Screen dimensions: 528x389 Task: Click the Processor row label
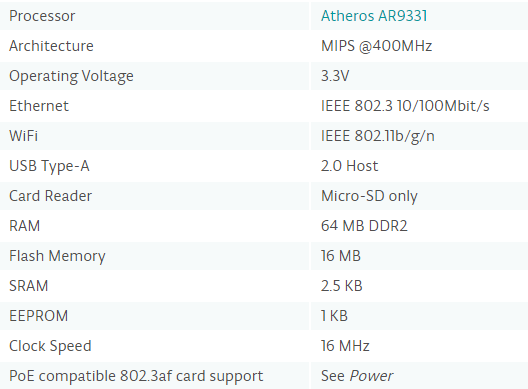point(42,16)
